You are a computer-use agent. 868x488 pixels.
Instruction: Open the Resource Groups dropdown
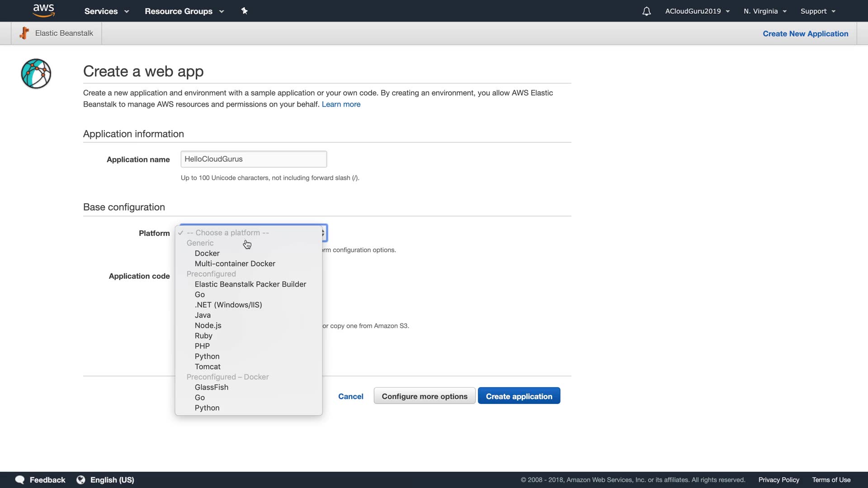[x=184, y=11]
